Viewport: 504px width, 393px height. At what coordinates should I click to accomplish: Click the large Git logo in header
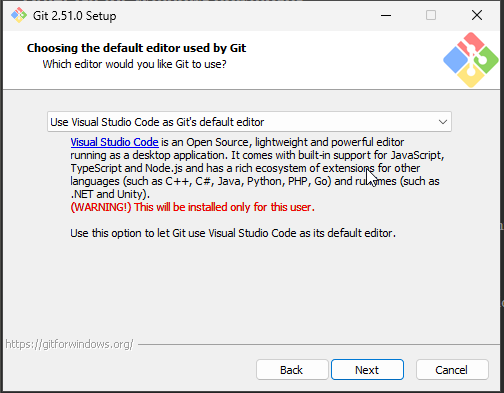tap(471, 60)
